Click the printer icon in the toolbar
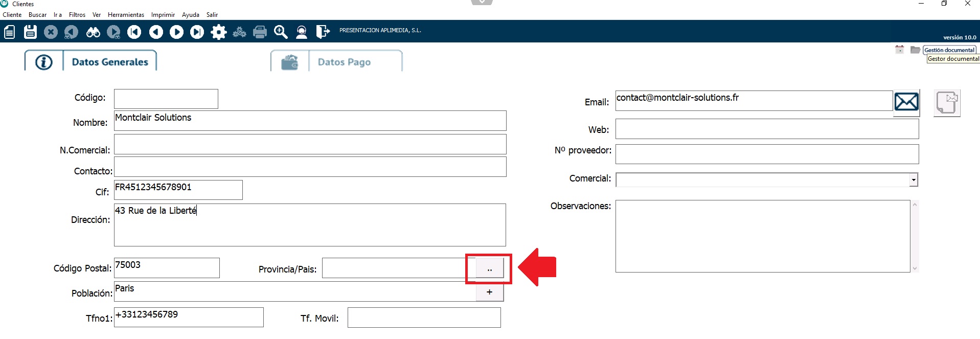 (260, 32)
